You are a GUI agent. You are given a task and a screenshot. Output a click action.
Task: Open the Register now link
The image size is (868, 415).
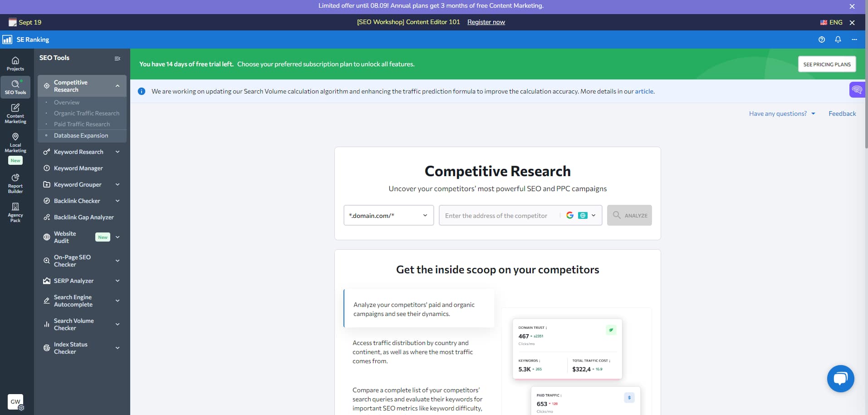[x=485, y=22]
